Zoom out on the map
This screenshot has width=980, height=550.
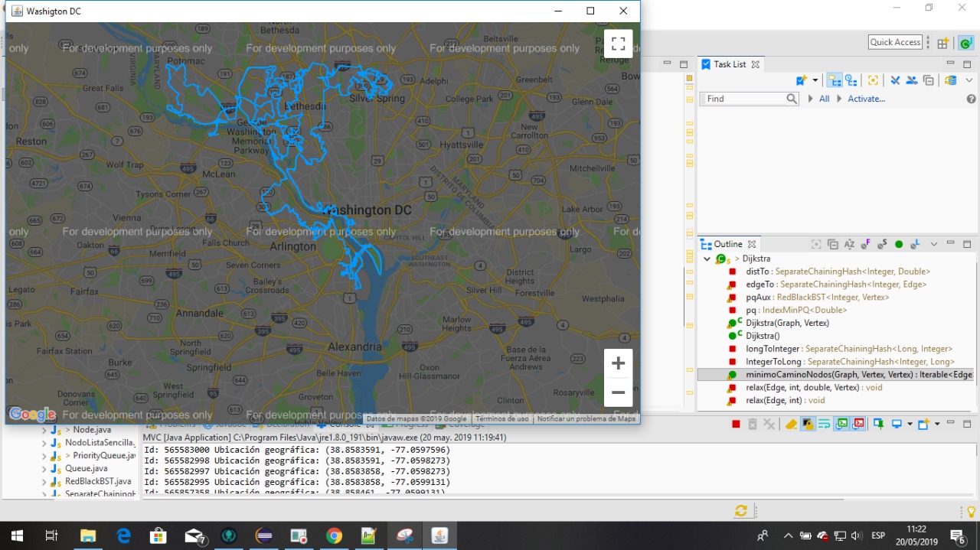[618, 392]
